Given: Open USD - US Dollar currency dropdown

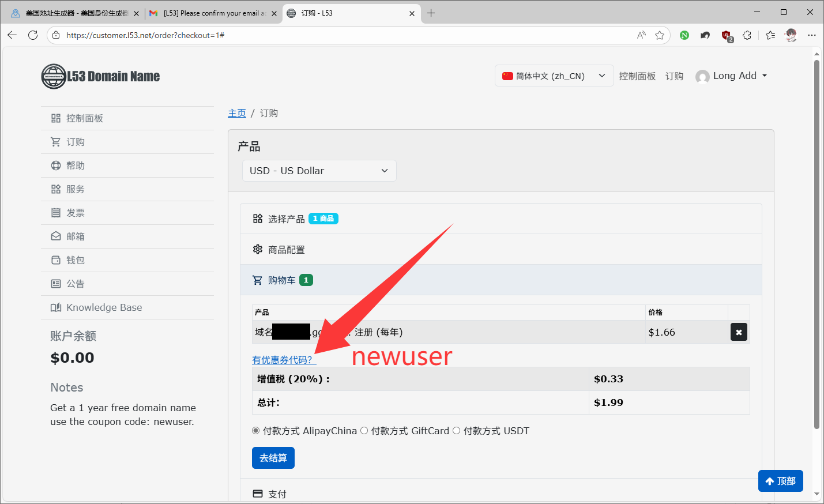Looking at the screenshot, I should tap(319, 171).
